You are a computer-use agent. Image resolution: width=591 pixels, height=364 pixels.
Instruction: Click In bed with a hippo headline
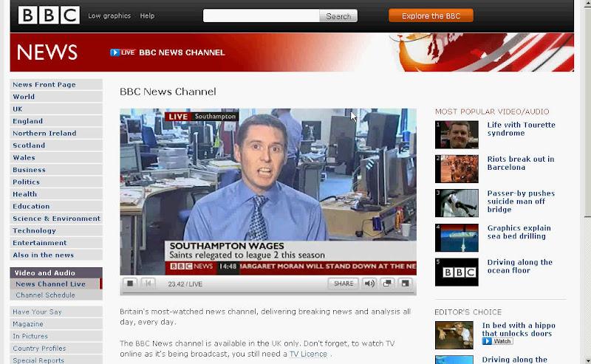pyautogui.click(x=519, y=329)
